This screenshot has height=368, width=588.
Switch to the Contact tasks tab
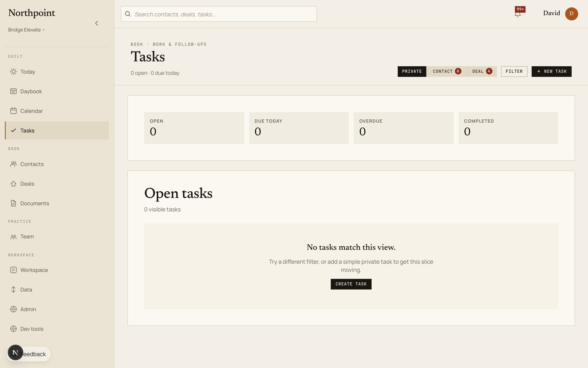(447, 71)
